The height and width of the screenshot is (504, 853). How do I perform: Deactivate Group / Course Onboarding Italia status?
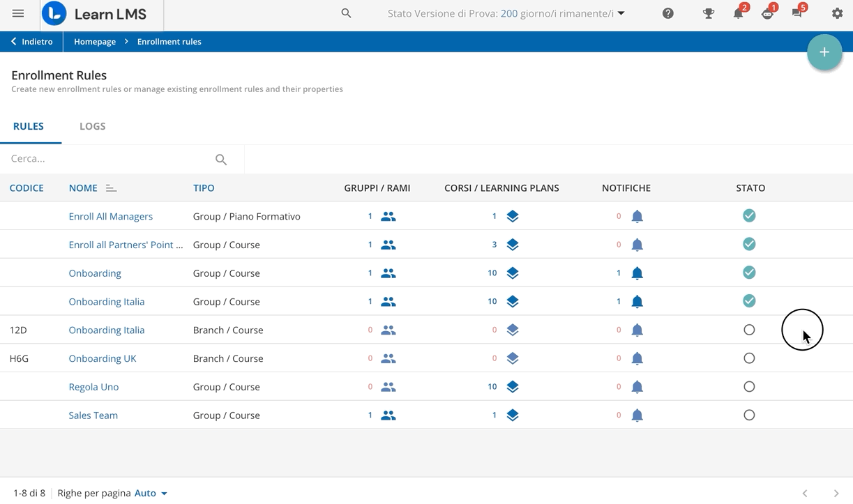pyautogui.click(x=749, y=301)
